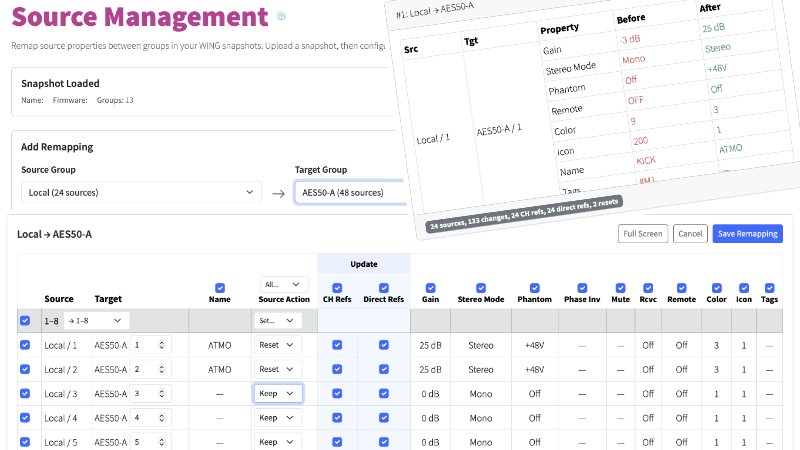Click the ATMO name cell in Local / 1 row
Screen dimensions: 800x450
220,345
